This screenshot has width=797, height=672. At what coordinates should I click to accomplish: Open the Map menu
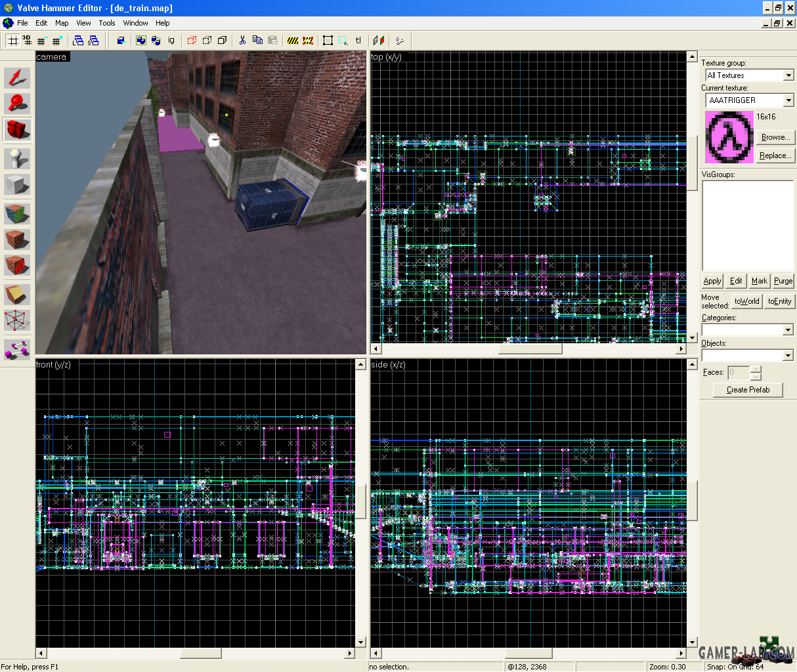[x=62, y=23]
